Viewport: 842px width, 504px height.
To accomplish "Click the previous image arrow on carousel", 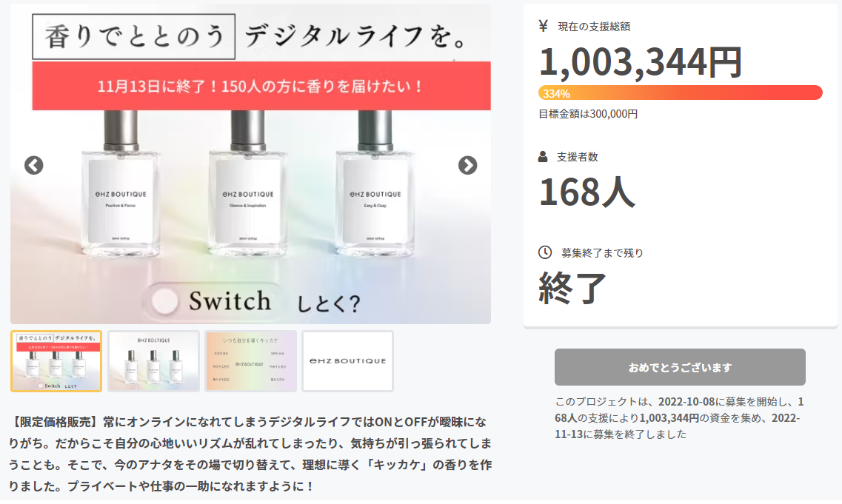I will pyautogui.click(x=34, y=165).
